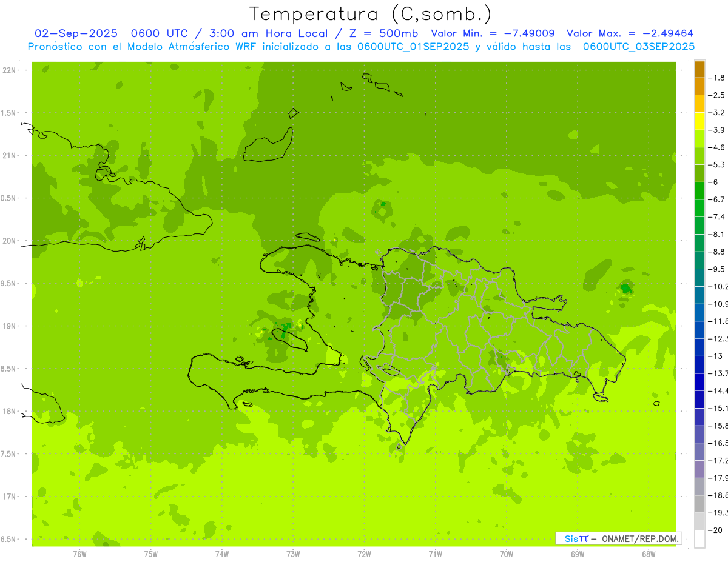Click the '-14.4' colorbar label
This screenshot has width=728, height=562.
tap(718, 391)
